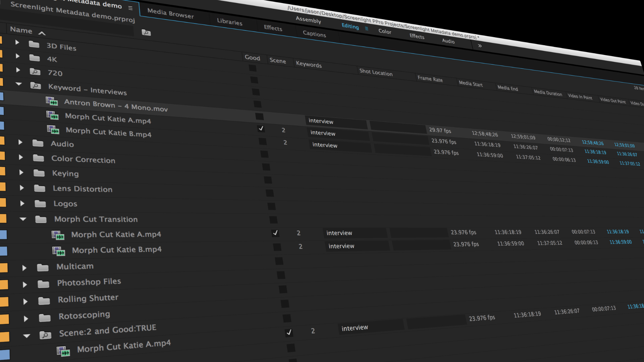
Task: Collapse the Morph Cut Transition bin
Action: point(23,219)
